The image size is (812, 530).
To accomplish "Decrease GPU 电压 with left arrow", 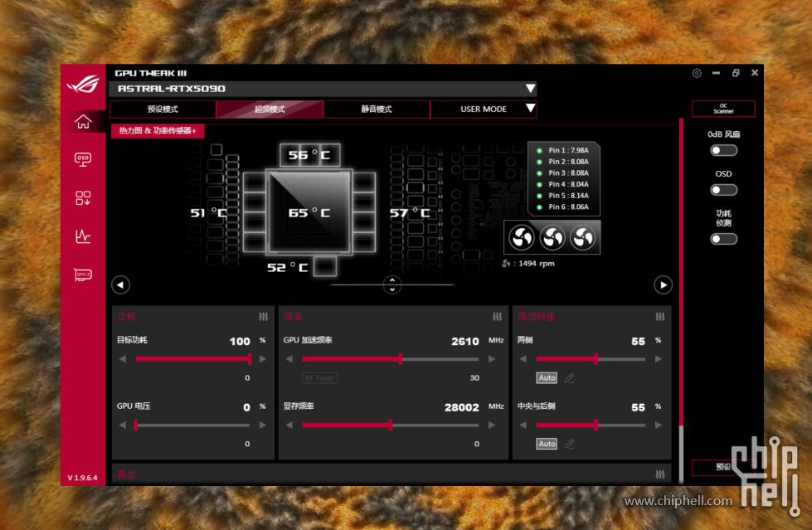I will [123, 425].
